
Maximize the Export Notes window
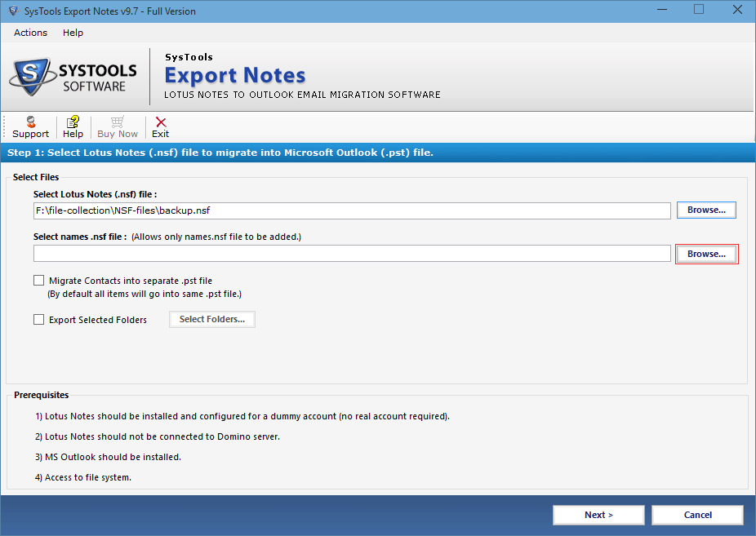(x=699, y=10)
